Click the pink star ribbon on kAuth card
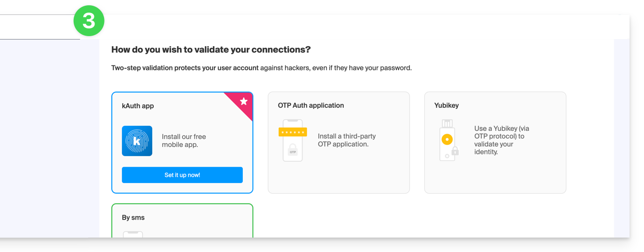 pos(243,102)
